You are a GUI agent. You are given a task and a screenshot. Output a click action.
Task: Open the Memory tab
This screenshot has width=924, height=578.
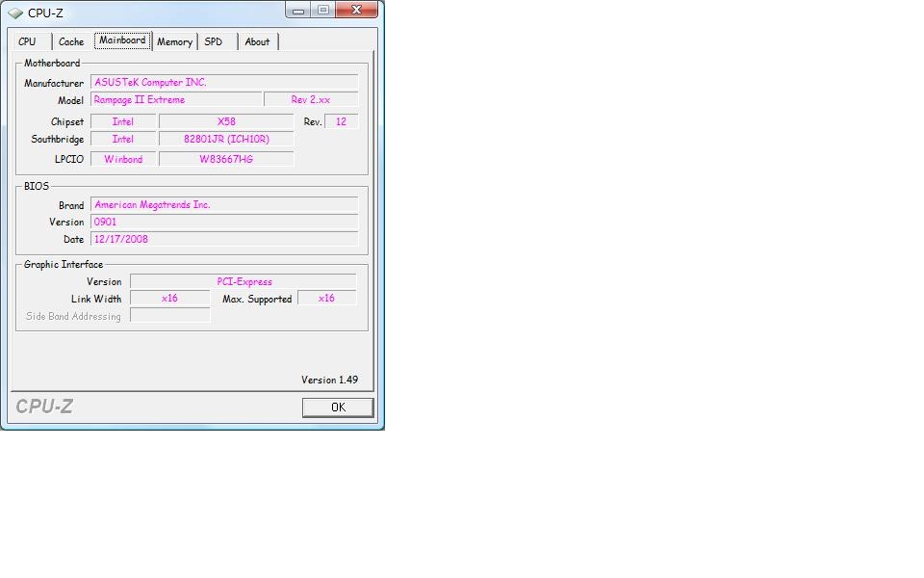174,41
